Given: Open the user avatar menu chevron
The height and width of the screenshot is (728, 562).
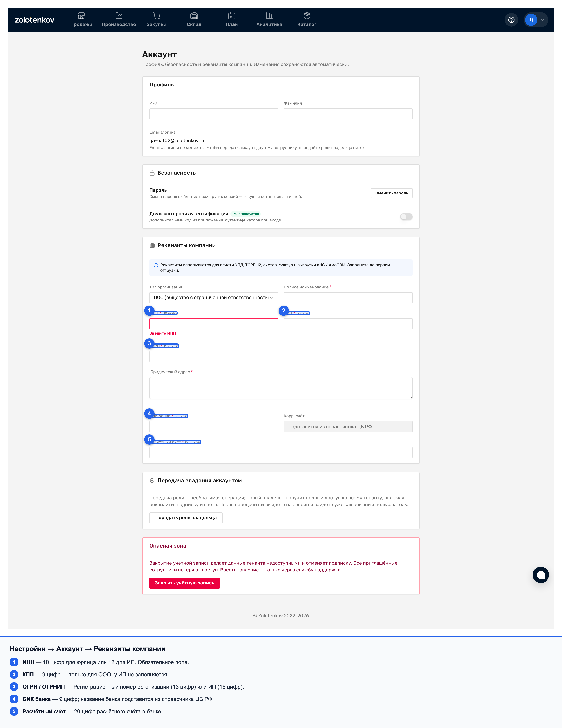Looking at the screenshot, I should click(x=543, y=20).
